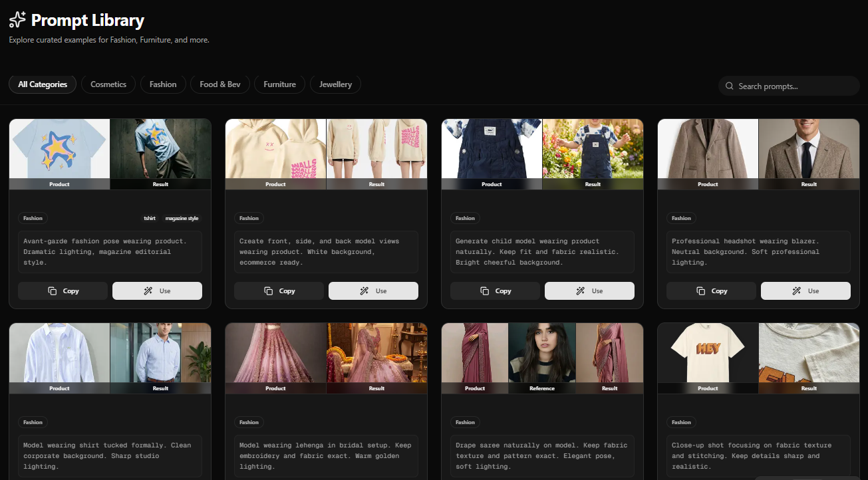
Task: Switch to the Fashion category
Action: [x=163, y=84]
